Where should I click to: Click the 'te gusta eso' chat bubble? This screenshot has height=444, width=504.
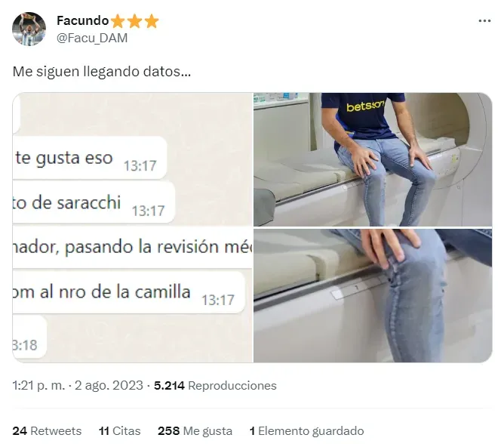[x=90, y=158]
